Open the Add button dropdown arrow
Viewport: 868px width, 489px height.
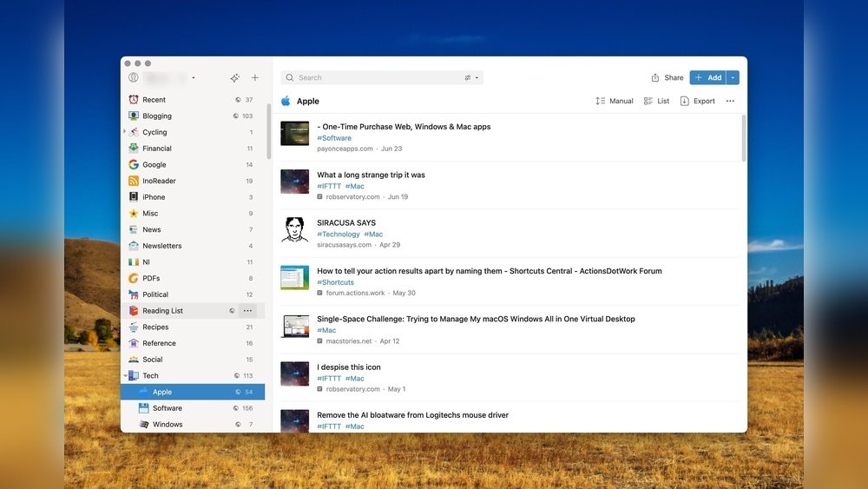[733, 77]
